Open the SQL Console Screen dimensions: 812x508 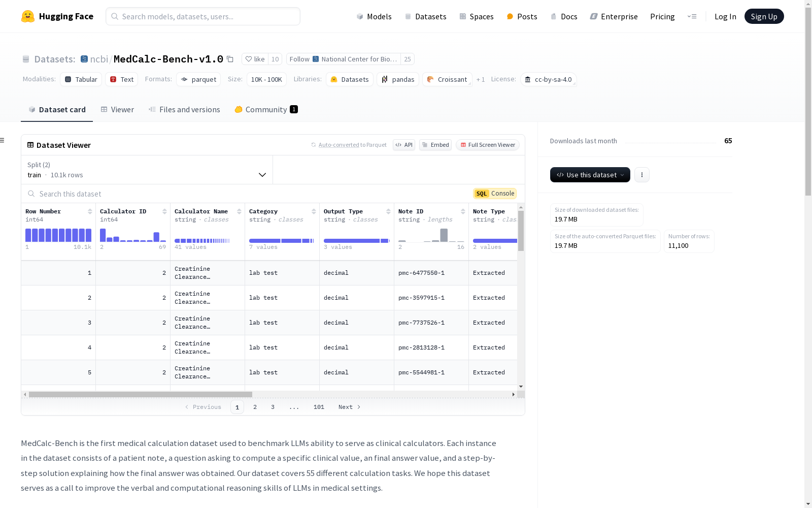[495, 194]
